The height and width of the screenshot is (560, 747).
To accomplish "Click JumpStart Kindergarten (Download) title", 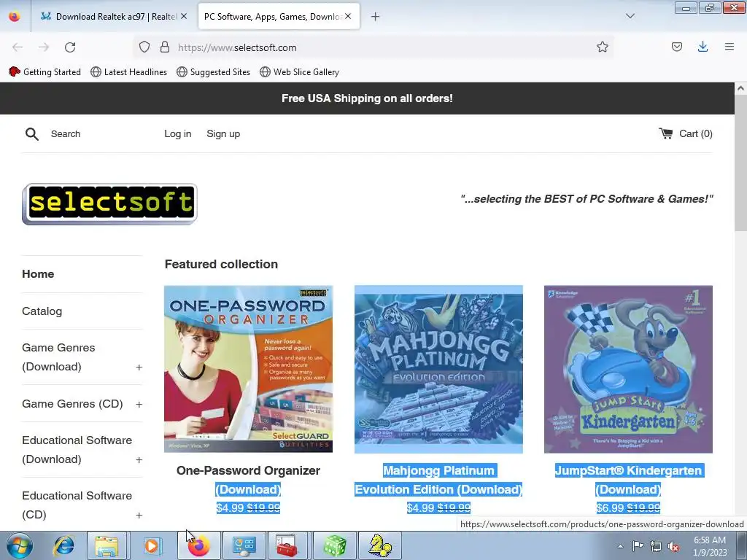I will coord(628,480).
